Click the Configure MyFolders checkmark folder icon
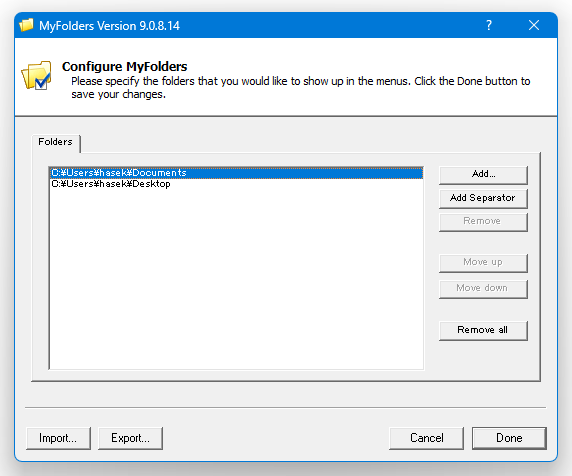This screenshot has width=572, height=476. coord(36,76)
